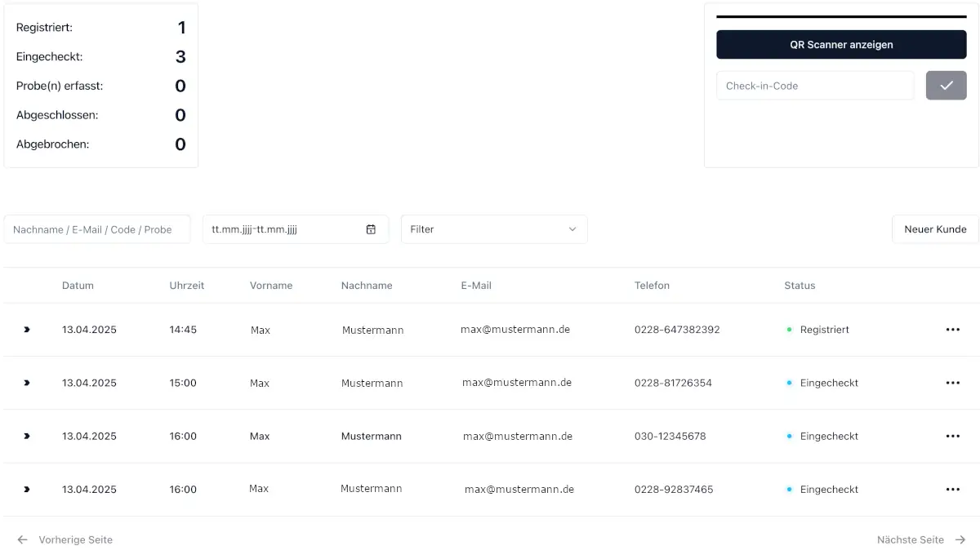Click the right arrow icon next to Nächste Seite
This screenshot has height=559, width=980.
960,539
